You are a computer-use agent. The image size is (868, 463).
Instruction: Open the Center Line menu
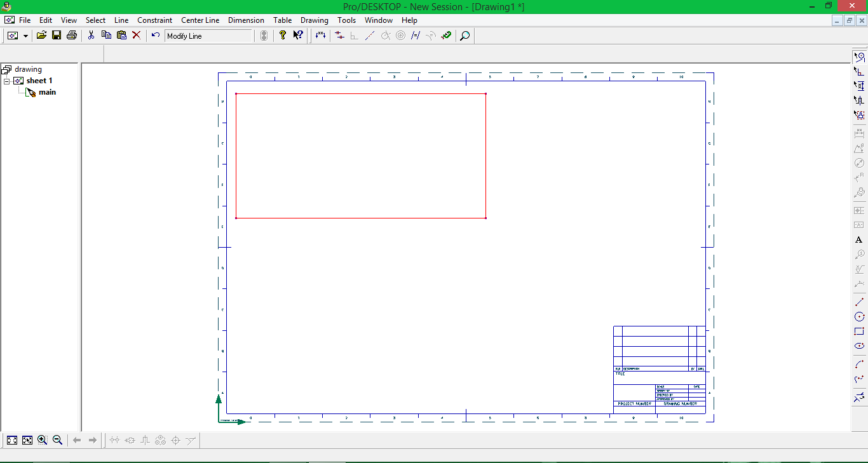[200, 20]
